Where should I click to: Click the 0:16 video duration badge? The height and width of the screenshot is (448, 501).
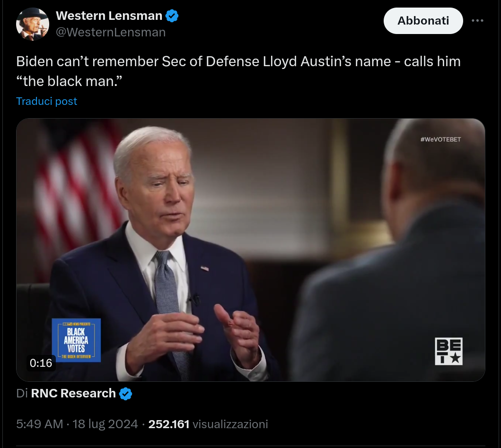(41, 363)
